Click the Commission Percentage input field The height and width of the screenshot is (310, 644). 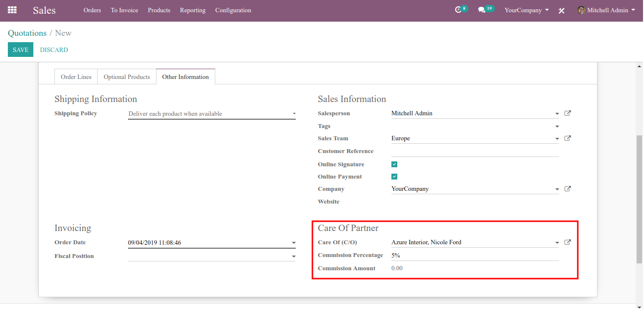pyautogui.click(x=475, y=255)
